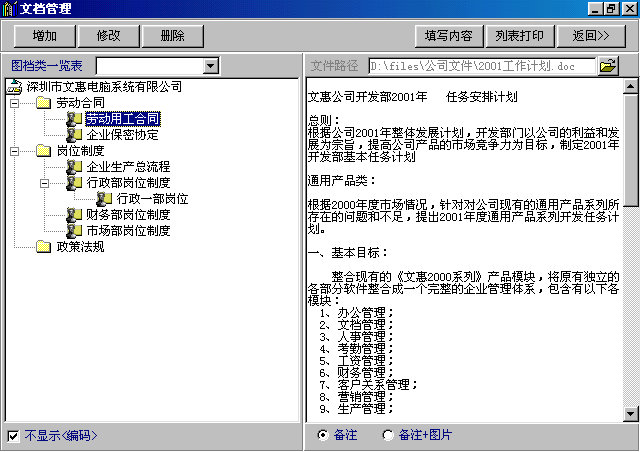Click the 行政部岗位制度 document icon

pos(74,183)
